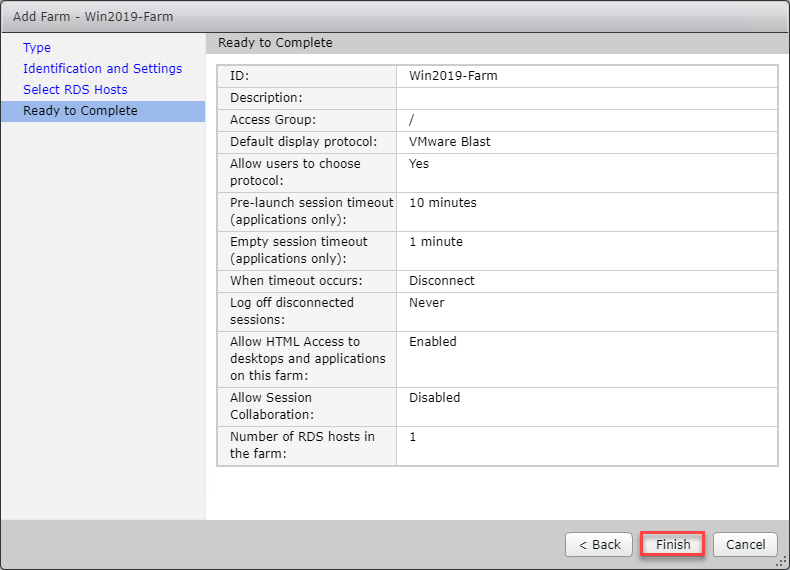Open the Type wizard step
This screenshot has height=570, width=790.
click(37, 47)
